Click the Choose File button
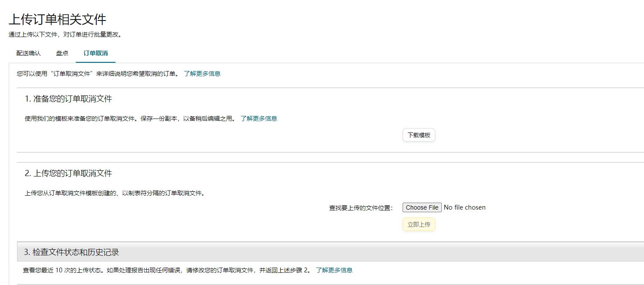Image resolution: width=644 pixels, height=285 pixels. tap(422, 207)
